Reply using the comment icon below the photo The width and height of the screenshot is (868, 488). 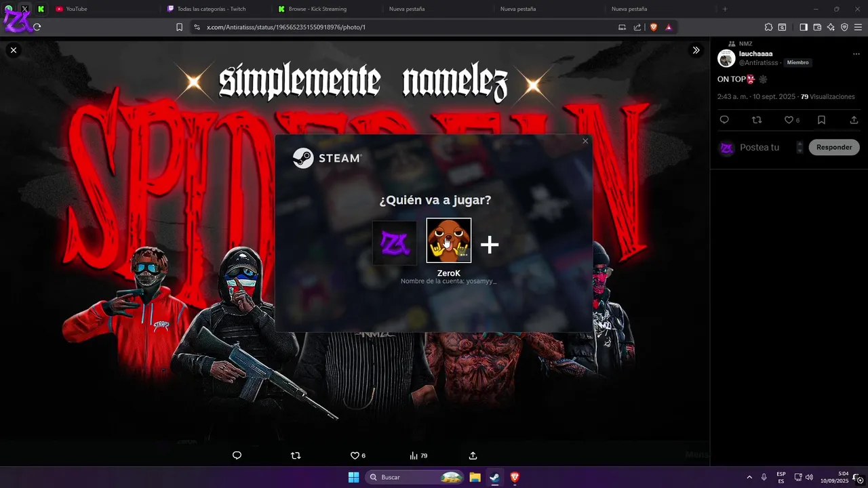[x=237, y=455]
